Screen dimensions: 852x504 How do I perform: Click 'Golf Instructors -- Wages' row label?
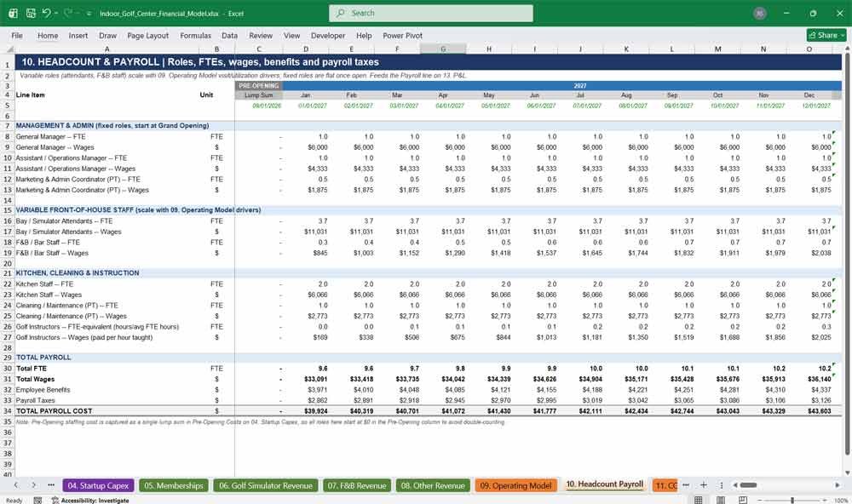click(84, 337)
